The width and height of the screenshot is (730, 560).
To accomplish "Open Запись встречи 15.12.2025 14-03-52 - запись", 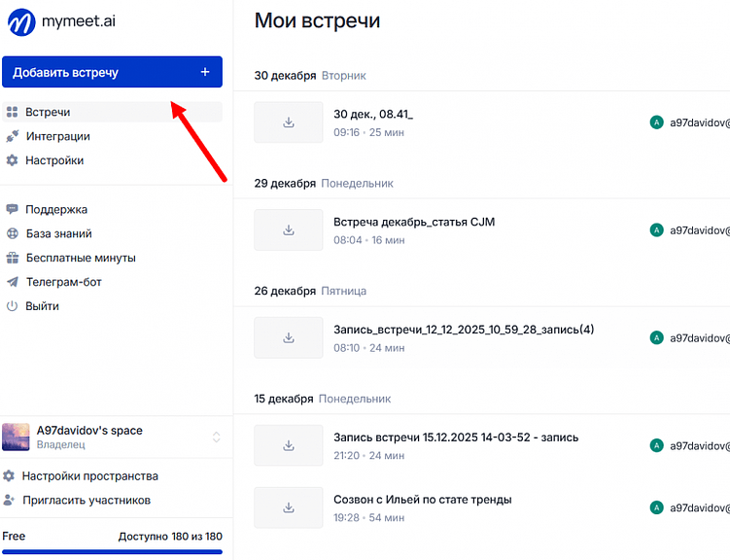I will point(456,437).
